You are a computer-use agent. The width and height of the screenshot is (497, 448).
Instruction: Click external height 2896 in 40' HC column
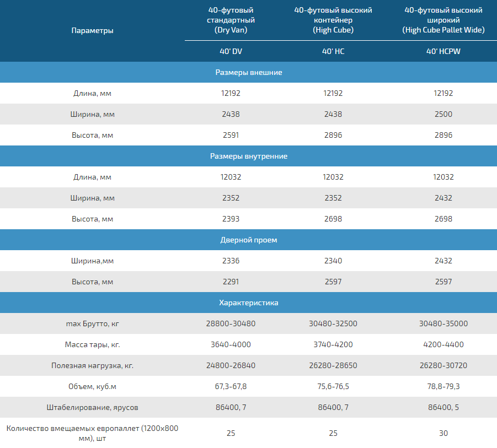click(333, 135)
